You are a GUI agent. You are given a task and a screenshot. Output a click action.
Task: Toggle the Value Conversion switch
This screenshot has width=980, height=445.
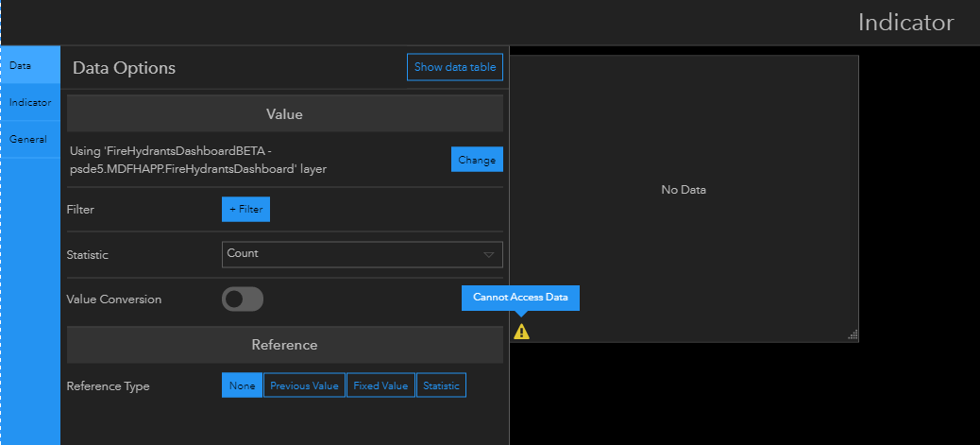click(243, 300)
